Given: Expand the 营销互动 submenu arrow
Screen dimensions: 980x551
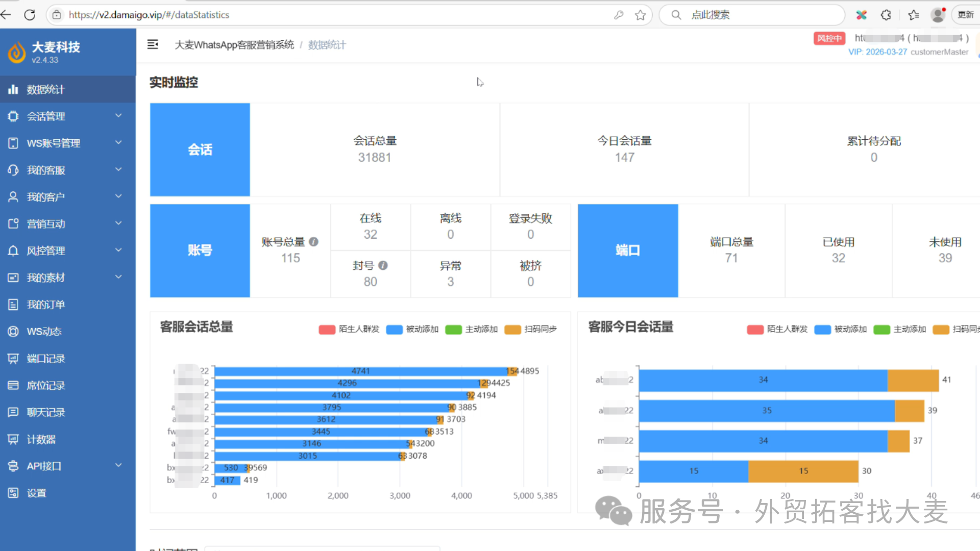Looking at the screenshot, I should coord(118,223).
